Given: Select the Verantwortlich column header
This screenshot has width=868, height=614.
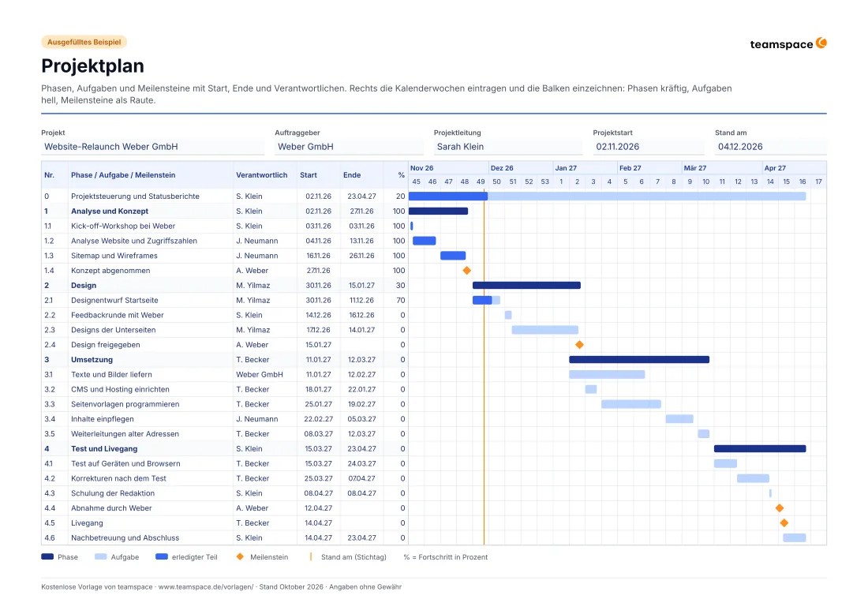Looking at the screenshot, I should coord(262,175).
